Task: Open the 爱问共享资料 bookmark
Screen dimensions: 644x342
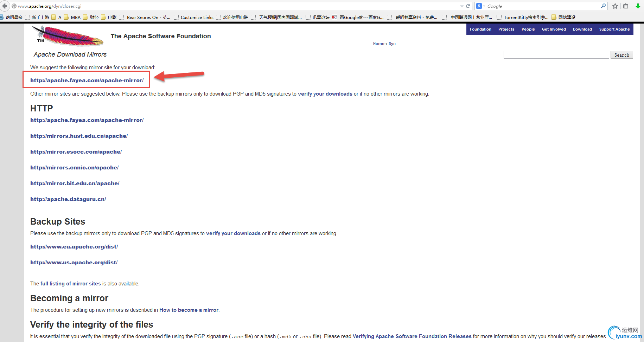Action: click(x=413, y=17)
